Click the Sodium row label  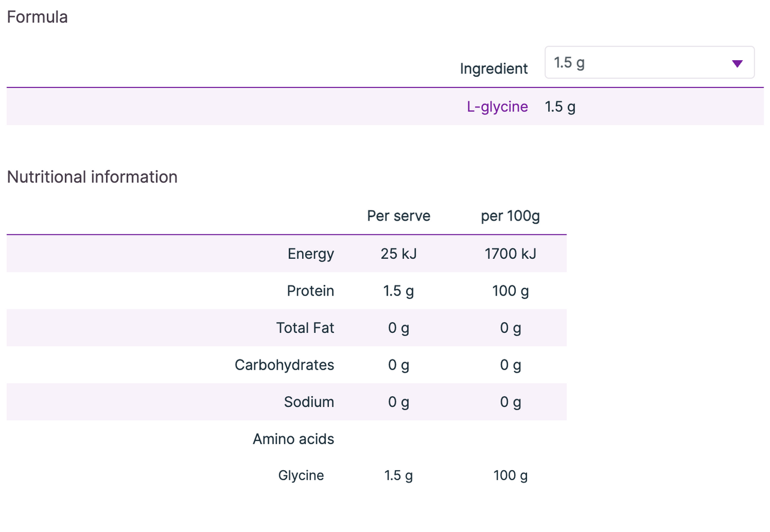pyautogui.click(x=309, y=402)
